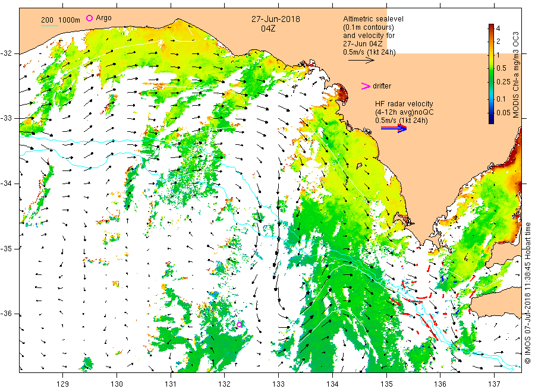Screen dimensions: 535x392
Task: Click the longitude label 132
Action: [x=225, y=384]
